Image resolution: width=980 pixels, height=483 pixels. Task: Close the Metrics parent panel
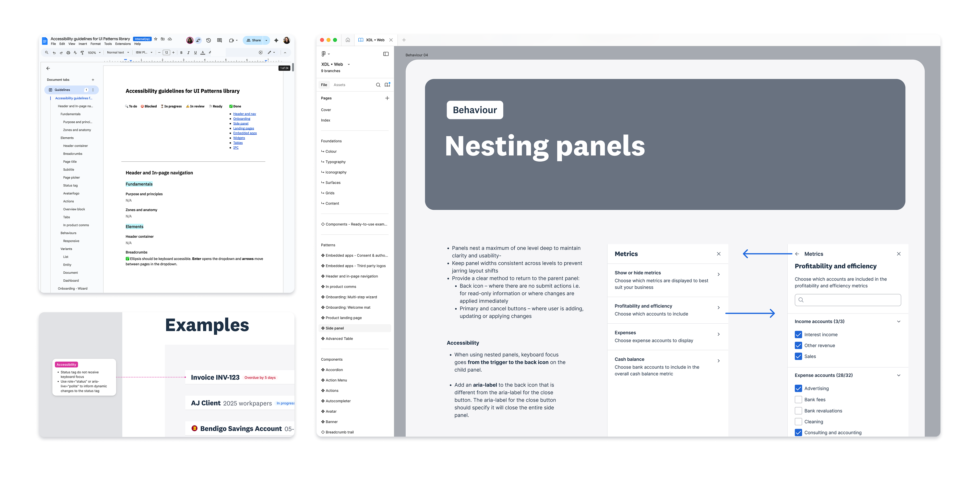[x=719, y=254]
